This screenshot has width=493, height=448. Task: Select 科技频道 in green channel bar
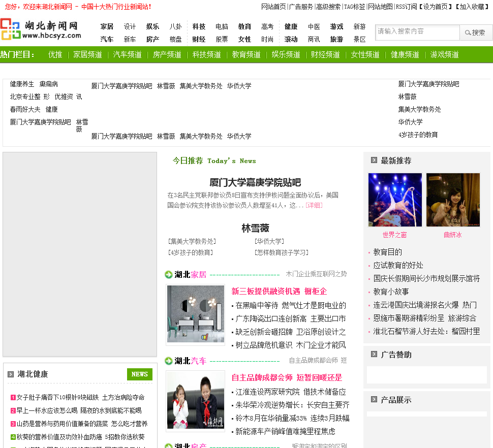(x=206, y=54)
